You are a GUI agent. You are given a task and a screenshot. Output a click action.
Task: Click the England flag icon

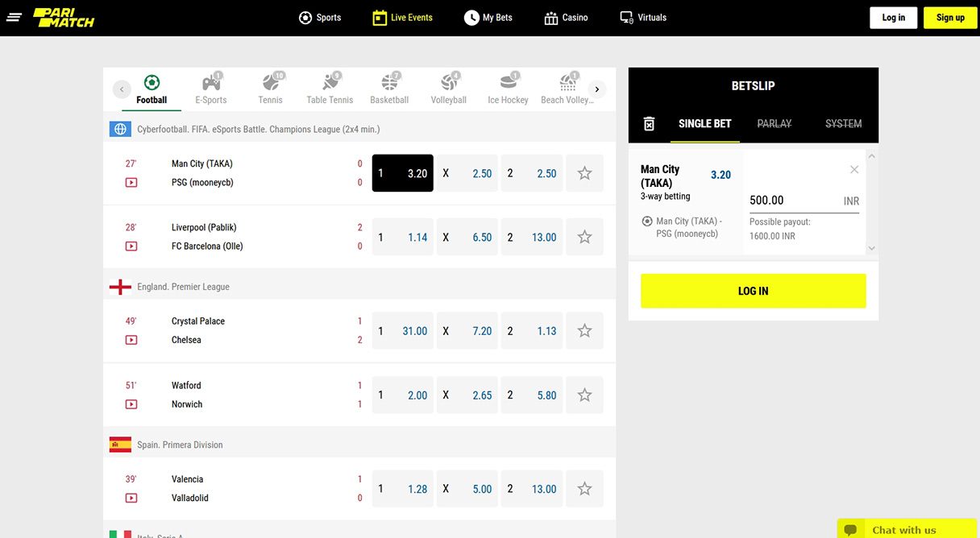(120, 287)
